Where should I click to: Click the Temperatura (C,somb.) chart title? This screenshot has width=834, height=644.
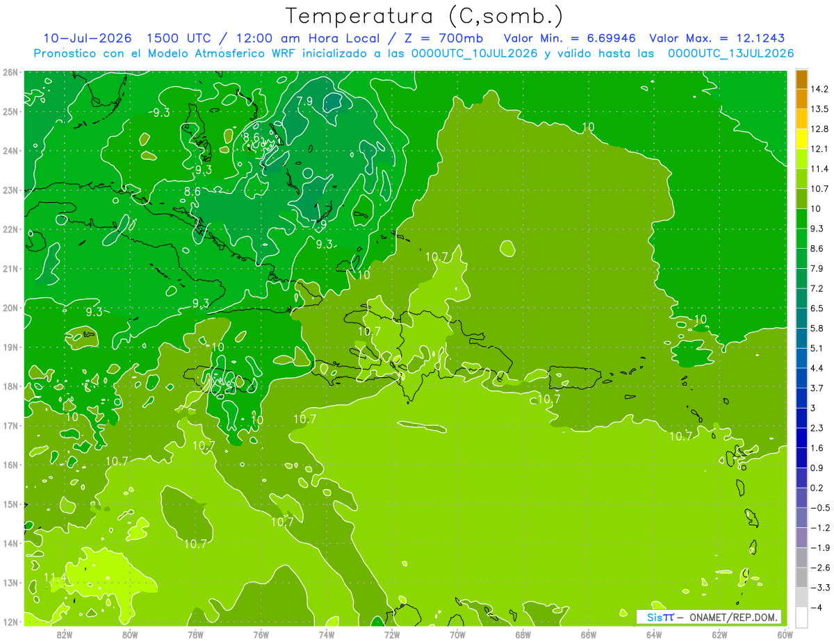[x=425, y=16]
